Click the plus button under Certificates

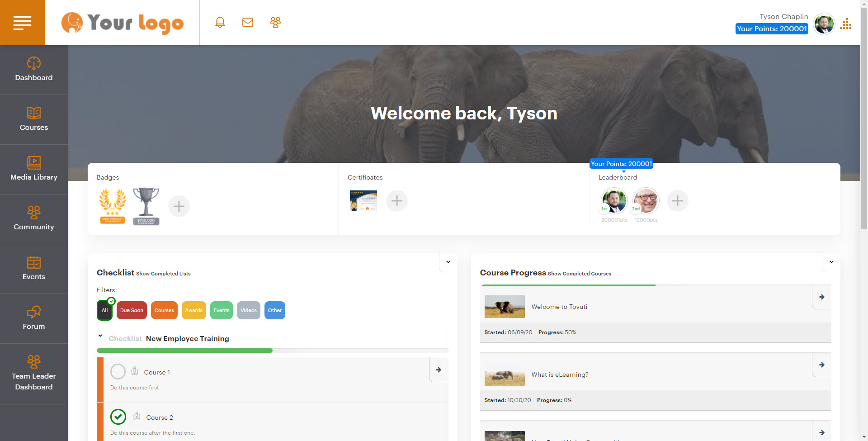pyautogui.click(x=397, y=201)
